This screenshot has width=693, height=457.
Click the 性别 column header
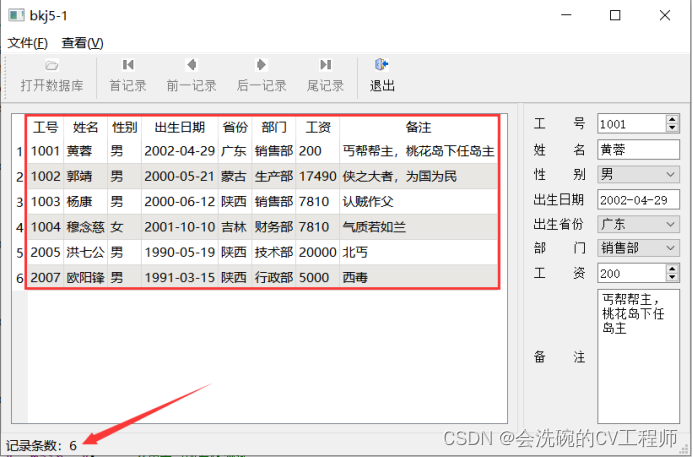(x=125, y=127)
